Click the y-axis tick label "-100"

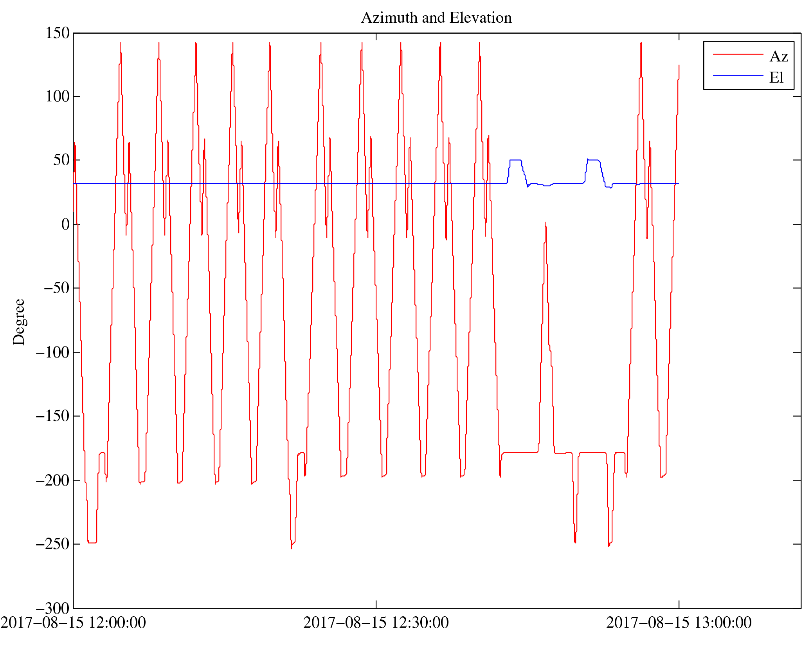point(53,352)
